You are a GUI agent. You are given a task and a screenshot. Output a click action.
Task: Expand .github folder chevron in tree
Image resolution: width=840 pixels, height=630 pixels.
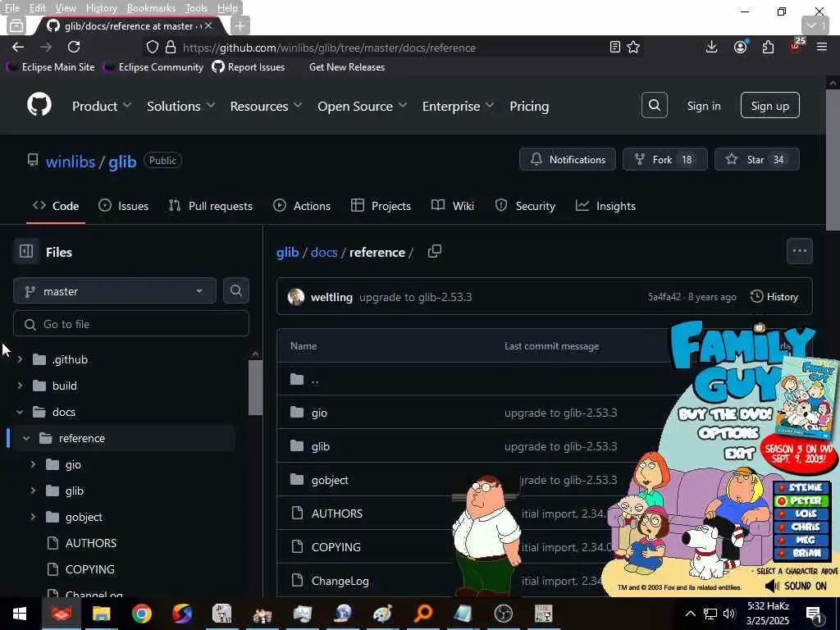coord(20,359)
